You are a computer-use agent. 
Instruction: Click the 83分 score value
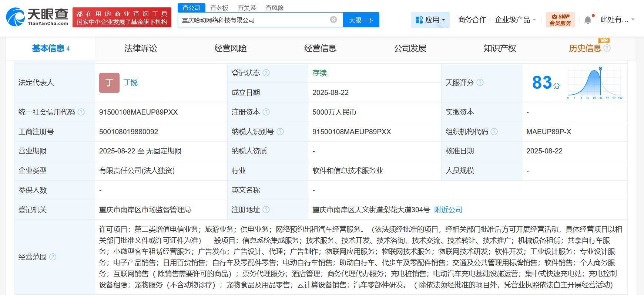coord(546,83)
